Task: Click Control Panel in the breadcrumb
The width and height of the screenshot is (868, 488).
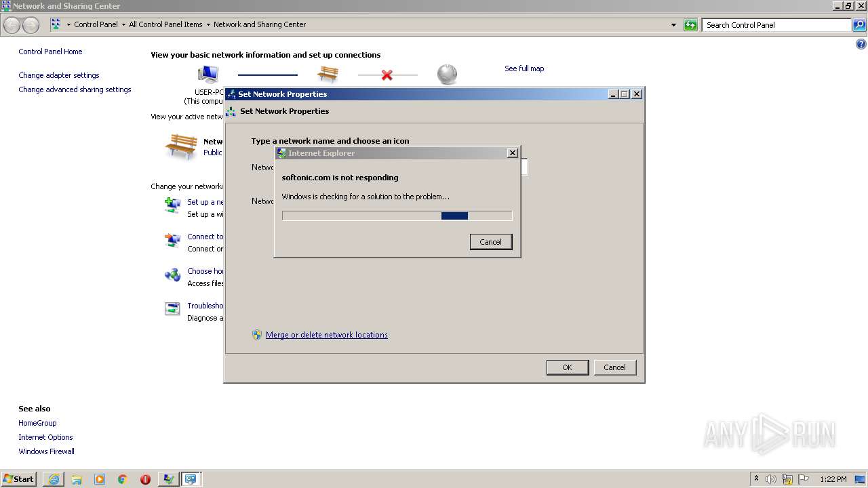Action: pos(96,24)
